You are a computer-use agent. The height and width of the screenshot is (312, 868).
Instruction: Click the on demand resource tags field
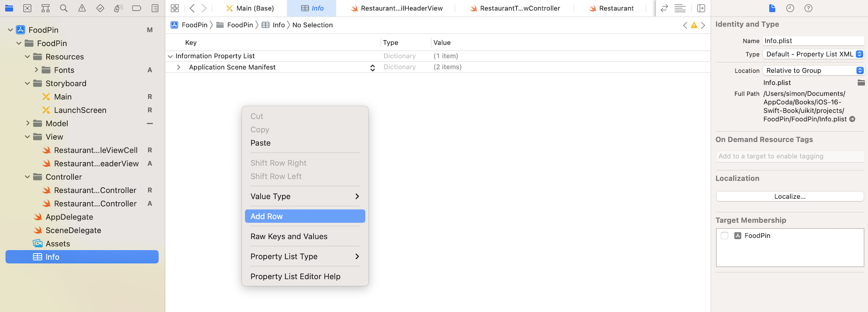tap(790, 156)
